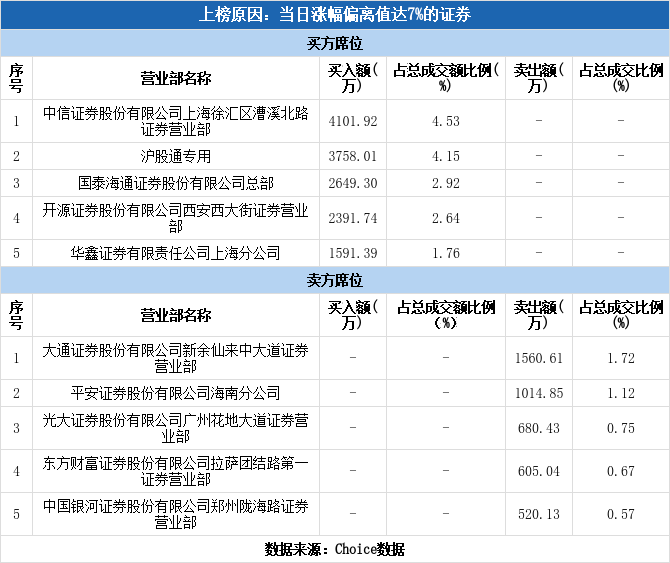Image resolution: width=670 pixels, height=563 pixels.
Task: Click the title 上榜原因：当日涨幅偏离值达7%的证券
Action: click(x=335, y=15)
